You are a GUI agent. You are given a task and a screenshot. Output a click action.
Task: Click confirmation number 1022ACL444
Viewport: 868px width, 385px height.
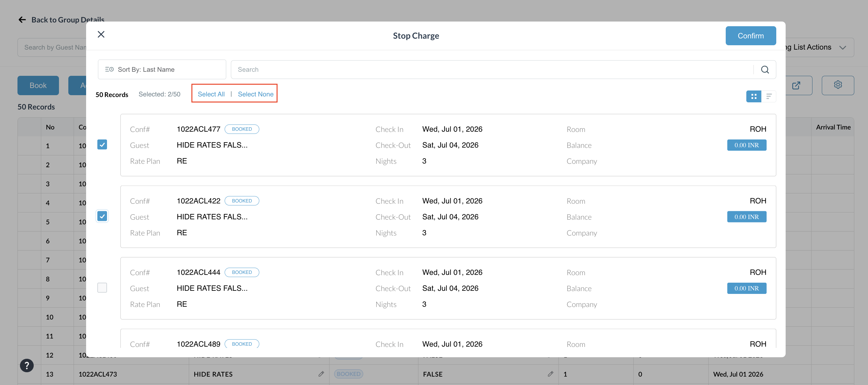(198, 272)
